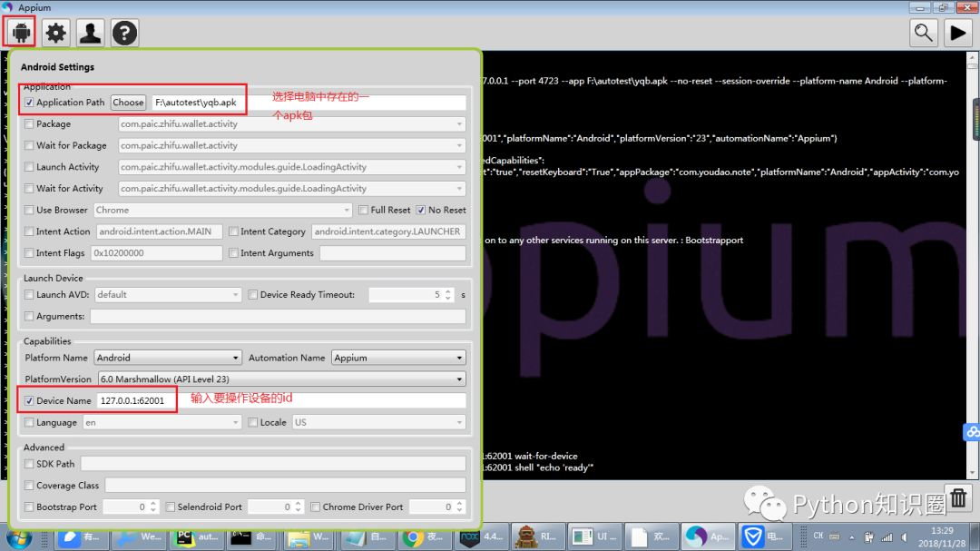980x551 pixels.
Task: Open the Windows Start button
Action: [x=18, y=536]
